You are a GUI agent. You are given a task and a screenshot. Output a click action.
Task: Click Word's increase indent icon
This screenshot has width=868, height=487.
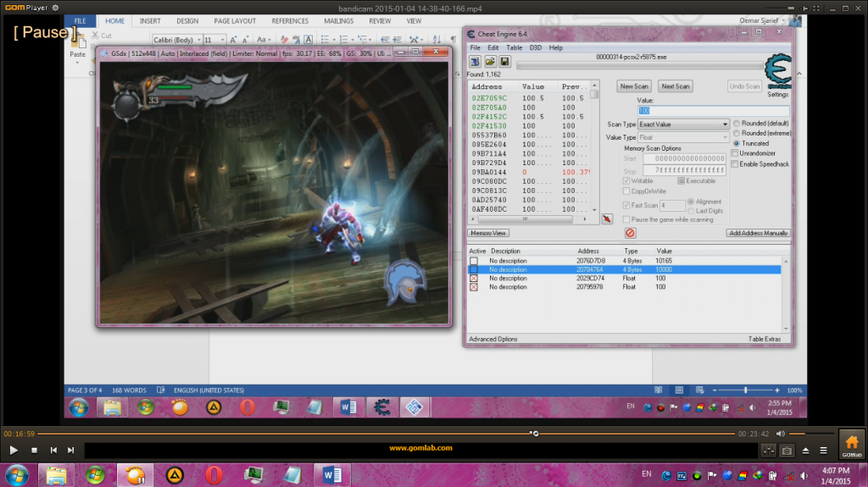click(x=397, y=39)
